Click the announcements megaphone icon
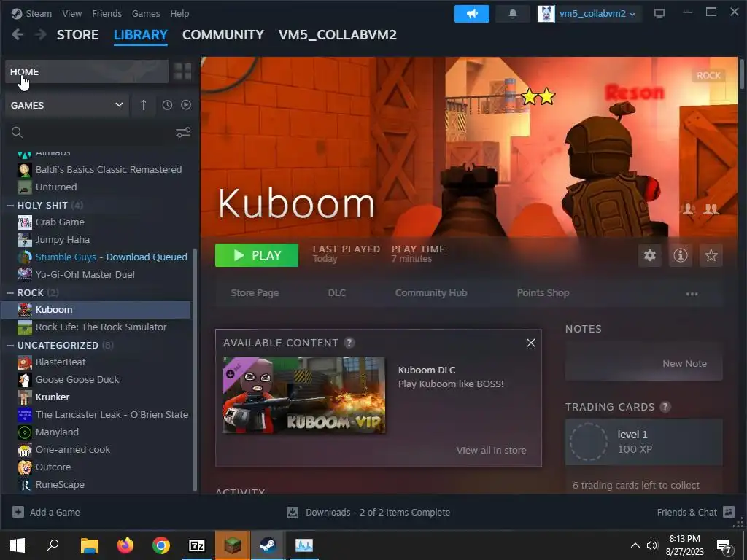Viewport: 747px width, 560px height. [x=472, y=14]
